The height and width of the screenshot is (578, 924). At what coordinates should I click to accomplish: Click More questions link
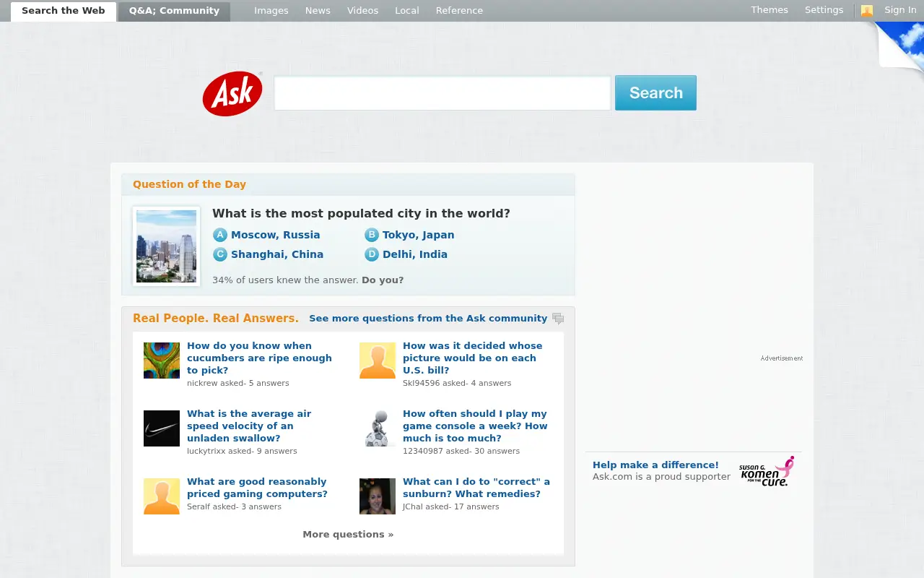click(348, 535)
